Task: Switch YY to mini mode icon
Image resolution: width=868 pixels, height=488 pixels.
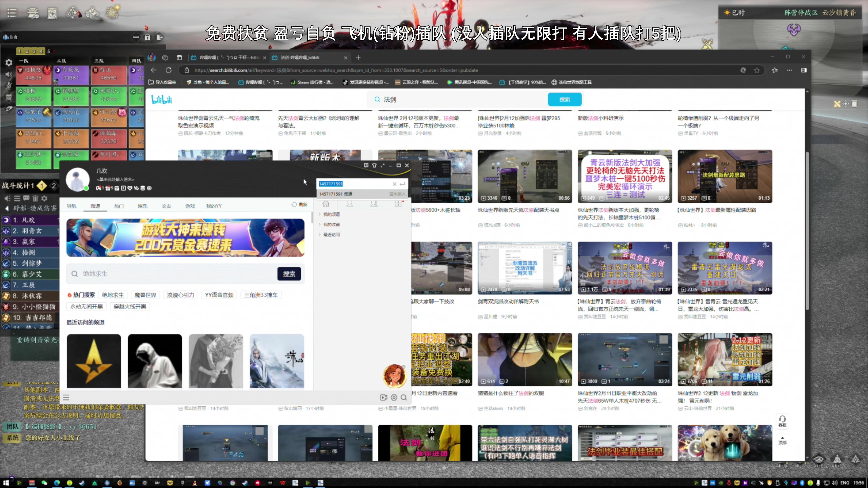Action: 382,165
